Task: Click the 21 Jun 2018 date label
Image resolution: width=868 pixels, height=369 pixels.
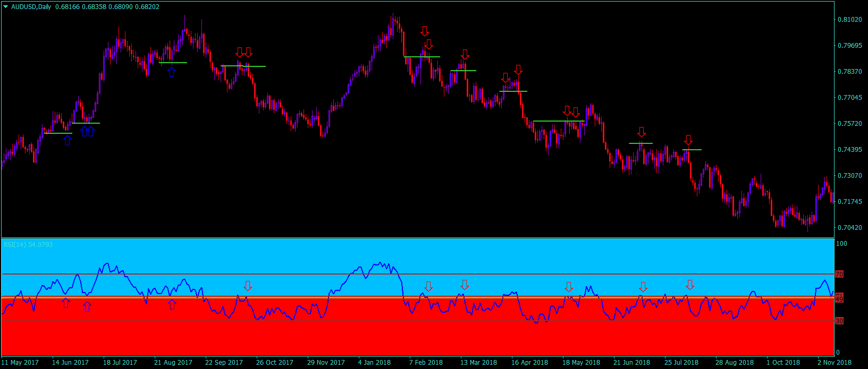Action: coord(631,363)
